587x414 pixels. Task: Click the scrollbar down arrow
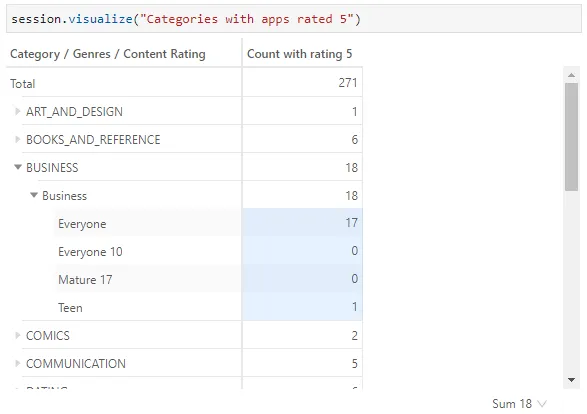point(571,380)
